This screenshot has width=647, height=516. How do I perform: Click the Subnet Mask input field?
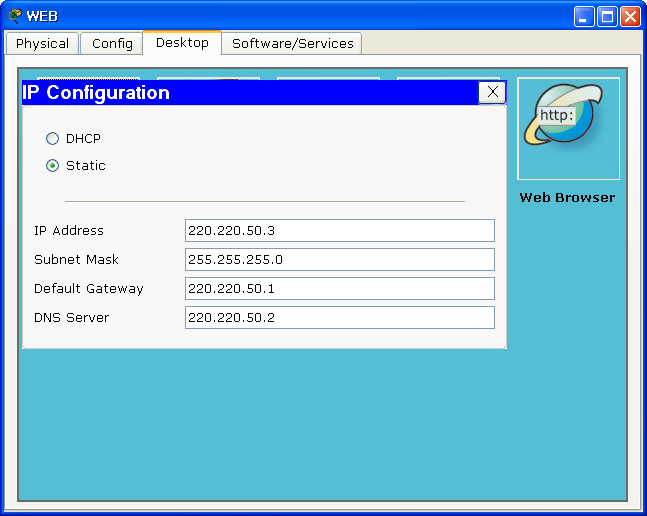coord(340,259)
